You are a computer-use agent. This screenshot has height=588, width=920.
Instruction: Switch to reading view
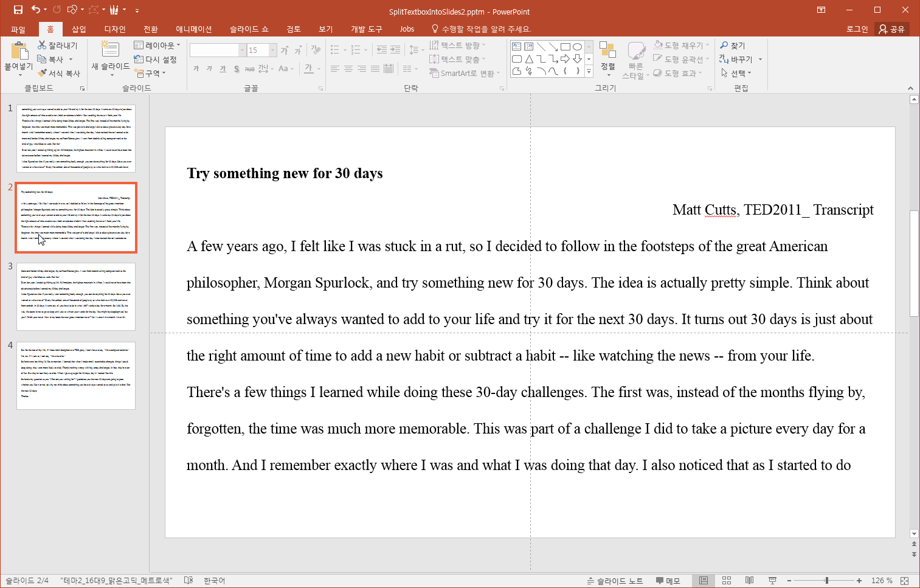coord(749,581)
